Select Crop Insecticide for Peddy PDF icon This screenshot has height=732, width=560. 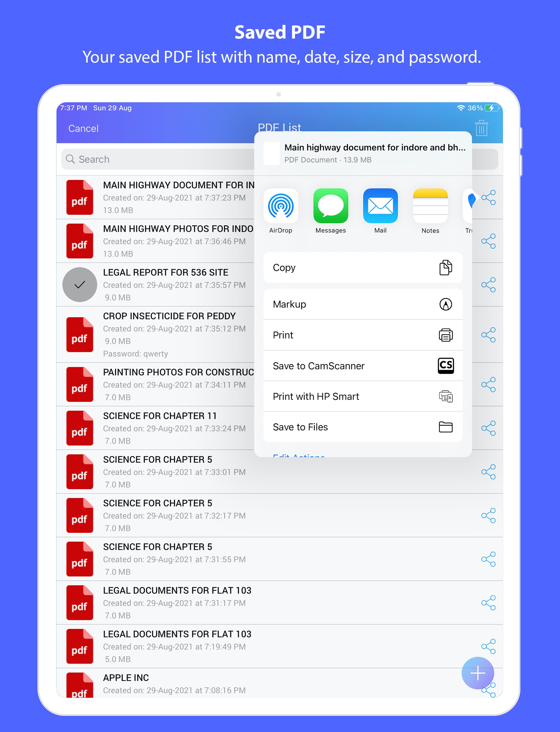click(80, 335)
